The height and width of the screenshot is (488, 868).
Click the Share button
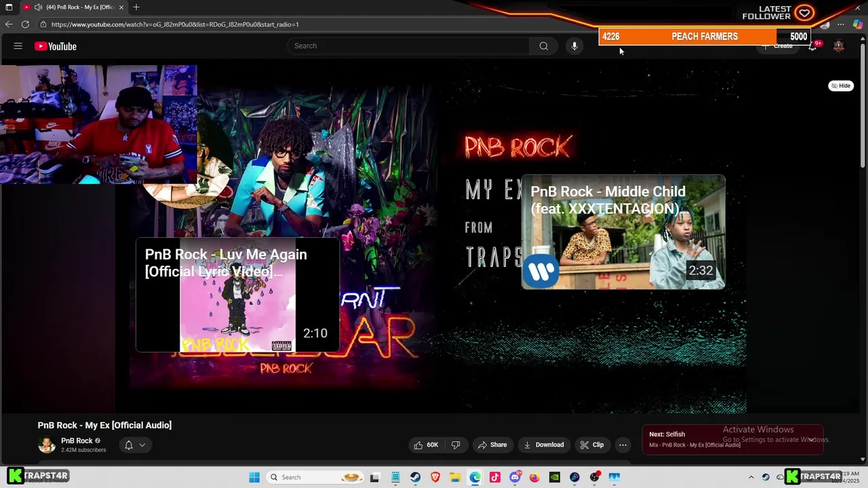tap(492, 445)
